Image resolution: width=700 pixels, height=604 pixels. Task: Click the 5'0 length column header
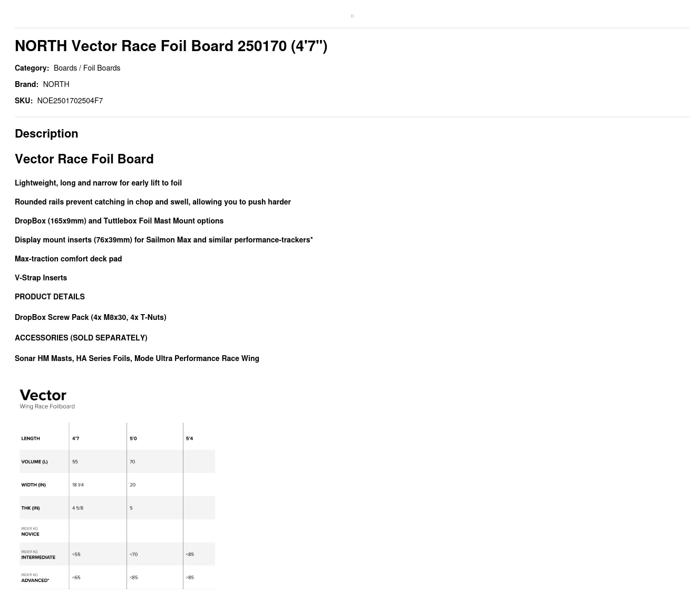coord(133,439)
